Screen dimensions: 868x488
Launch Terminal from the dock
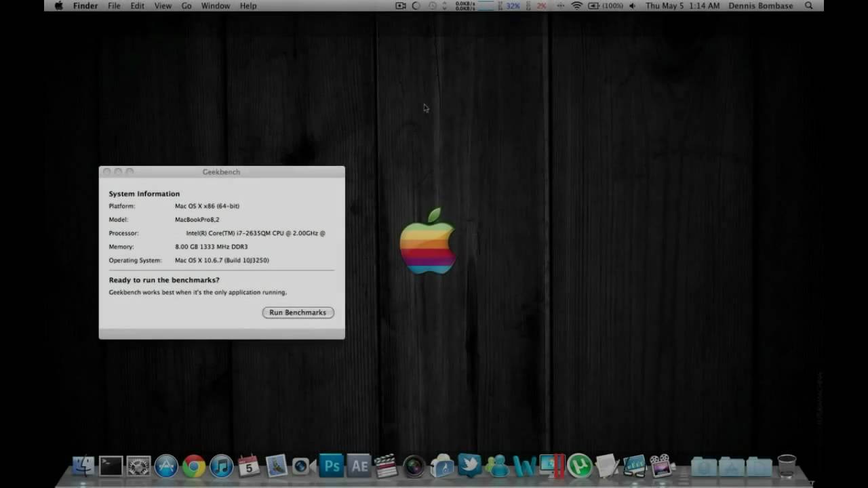(x=111, y=466)
